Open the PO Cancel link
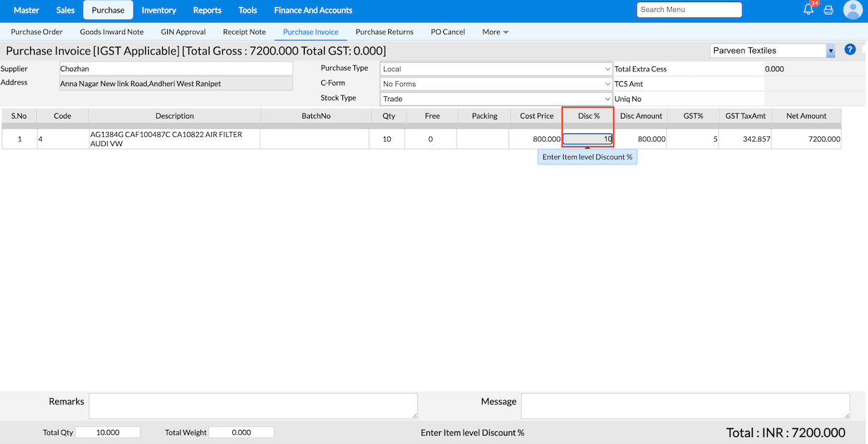This screenshot has height=444, width=868. click(x=447, y=32)
